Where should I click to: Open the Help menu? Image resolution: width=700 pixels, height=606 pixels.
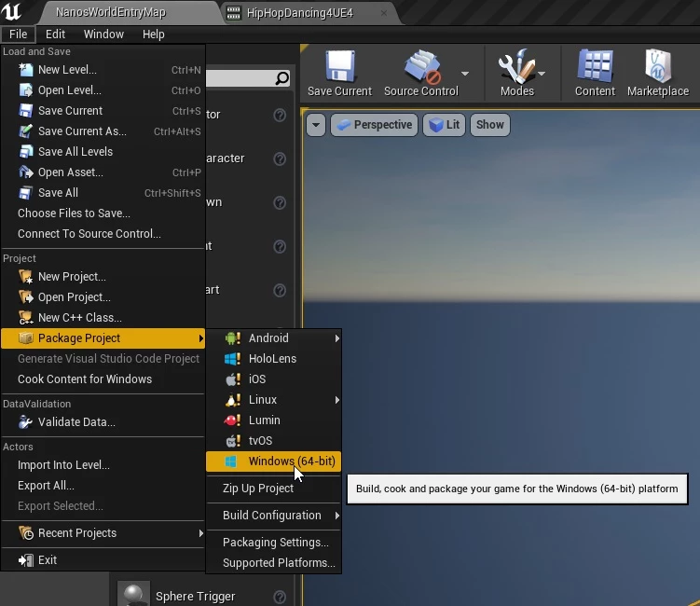click(154, 34)
